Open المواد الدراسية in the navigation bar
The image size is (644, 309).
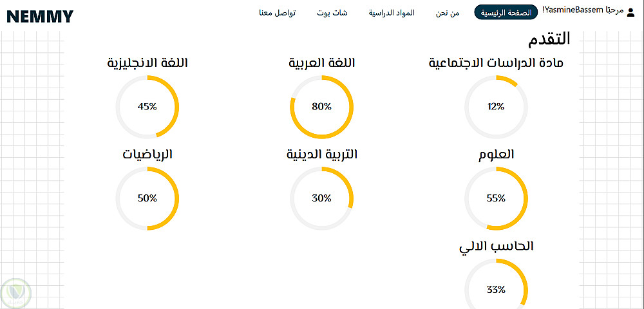[x=392, y=13]
